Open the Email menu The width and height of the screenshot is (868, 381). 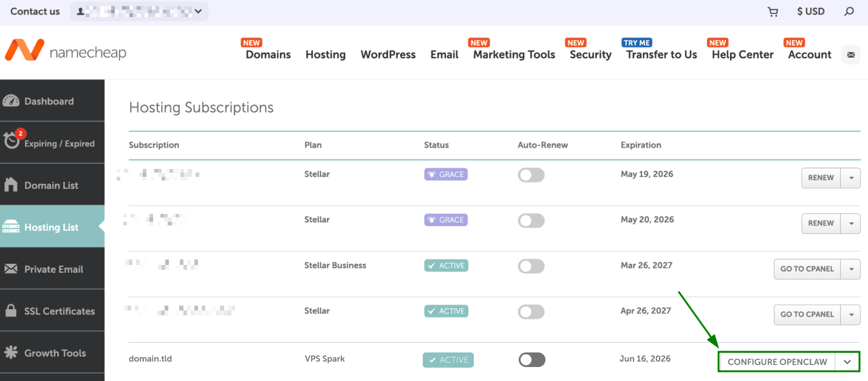click(444, 55)
